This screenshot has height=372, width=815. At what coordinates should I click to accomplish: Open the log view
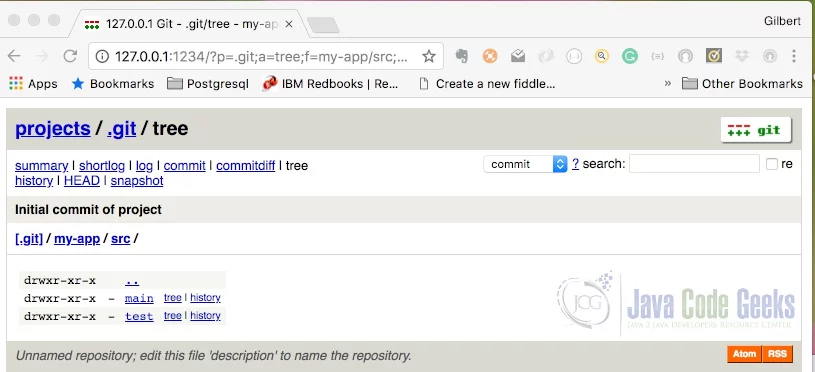tap(144, 166)
